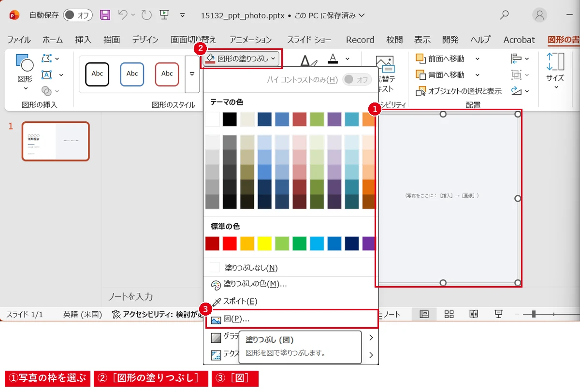Select slide 1 thumbnail
The width and height of the screenshot is (580, 392).
(56, 141)
